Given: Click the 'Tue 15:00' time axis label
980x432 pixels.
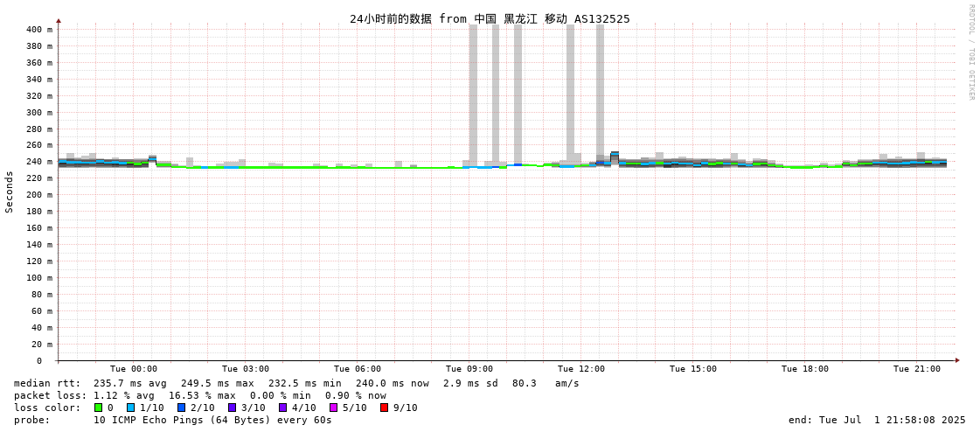Looking at the screenshot, I should click(693, 369).
